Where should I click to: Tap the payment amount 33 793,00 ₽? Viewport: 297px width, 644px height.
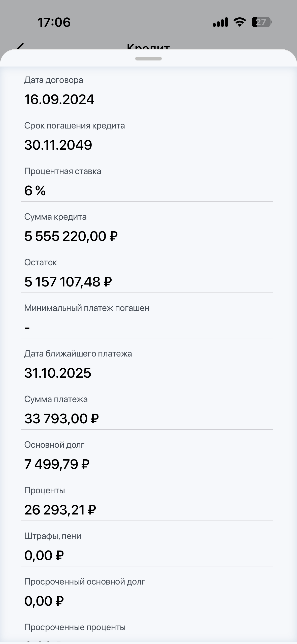coord(61,418)
